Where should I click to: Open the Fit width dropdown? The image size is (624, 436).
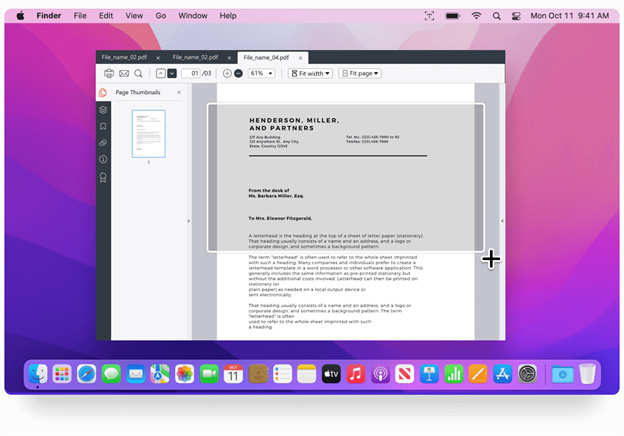[x=310, y=74]
